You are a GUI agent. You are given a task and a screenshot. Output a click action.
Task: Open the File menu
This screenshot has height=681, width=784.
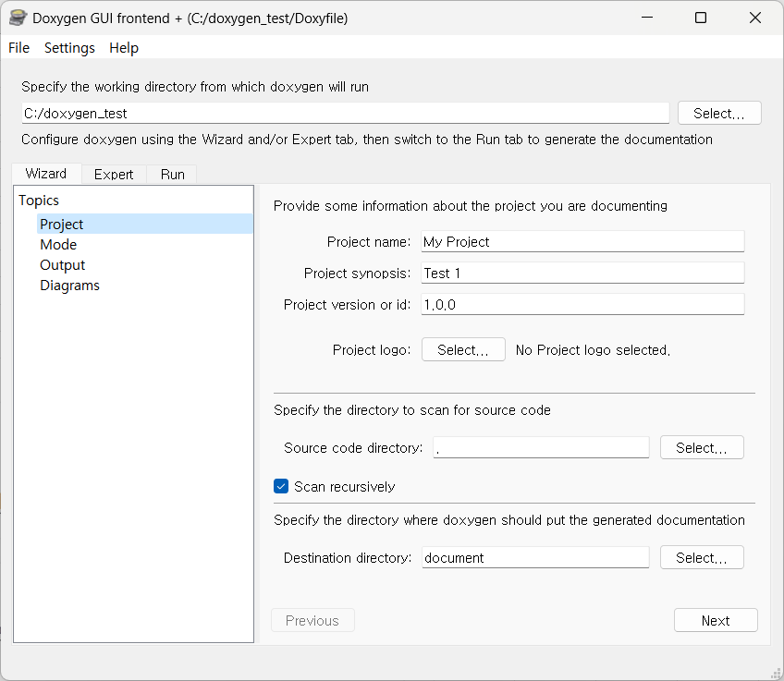tap(19, 48)
